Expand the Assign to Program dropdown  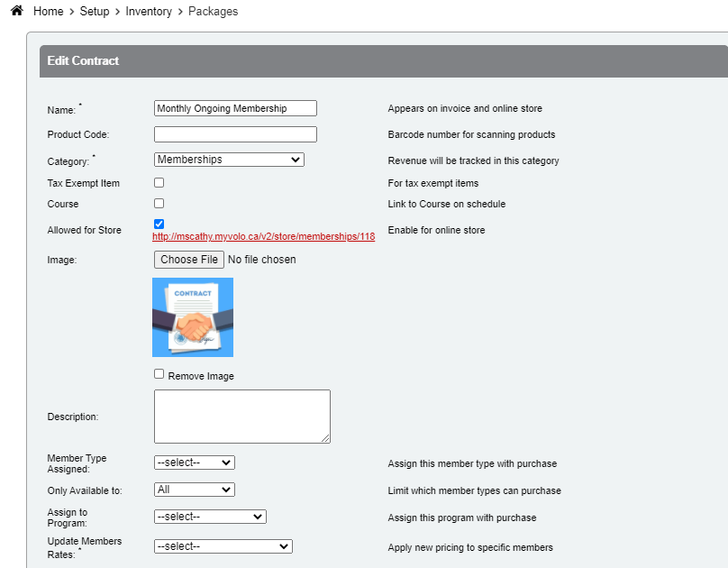click(210, 517)
